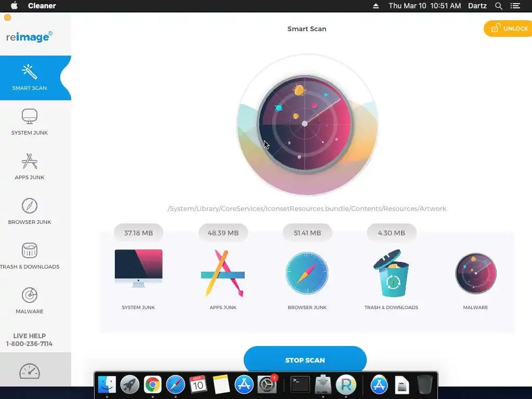Click the eject icon in menu bar
532x399 pixels.
click(376, 6)
